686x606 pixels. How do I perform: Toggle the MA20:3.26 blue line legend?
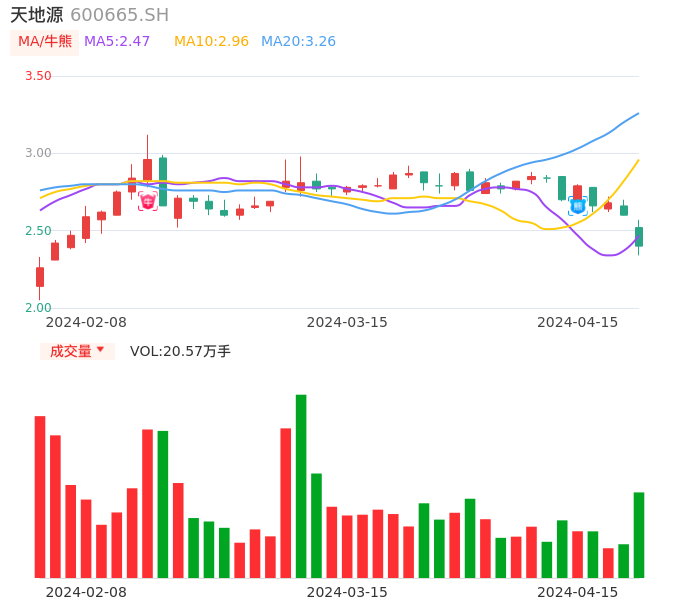(298, 42)
